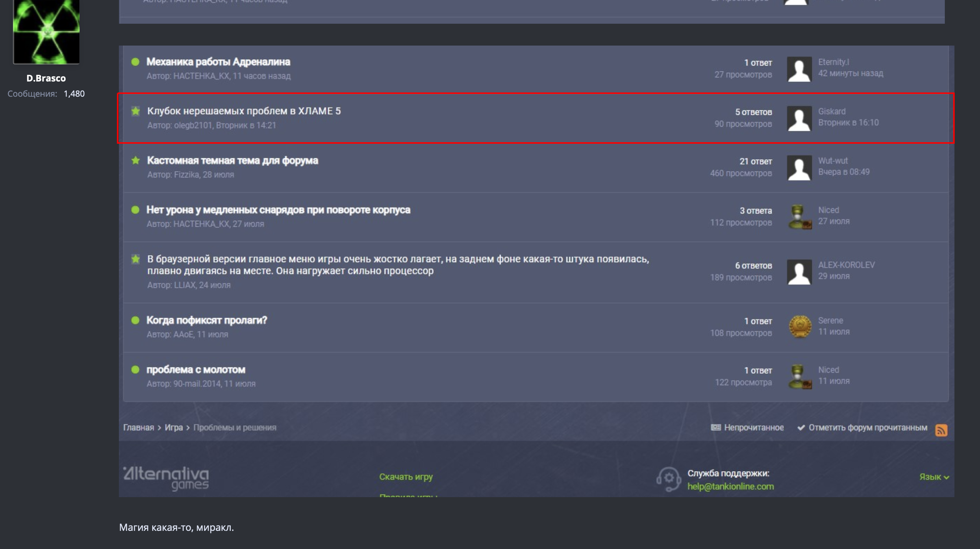
Task: Go to Главная in breadcrumbs
Action: pyautogui.click(x=139, y=427)
